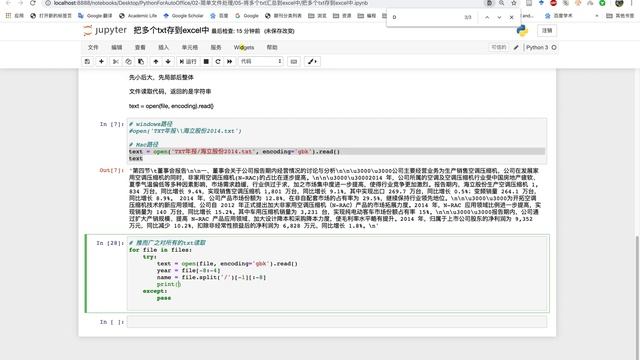Click the In [7] code cell

pyautogui.click(x=337, y=141)
